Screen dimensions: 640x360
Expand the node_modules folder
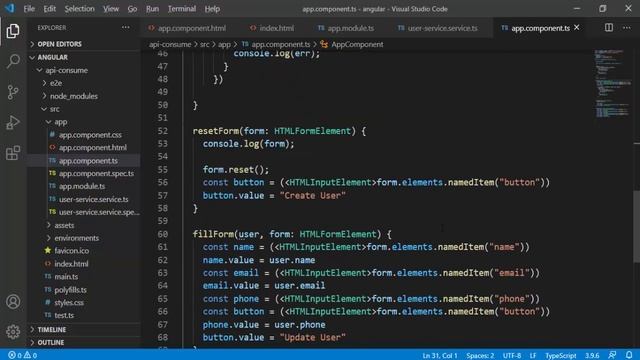(x=84, y=96)
